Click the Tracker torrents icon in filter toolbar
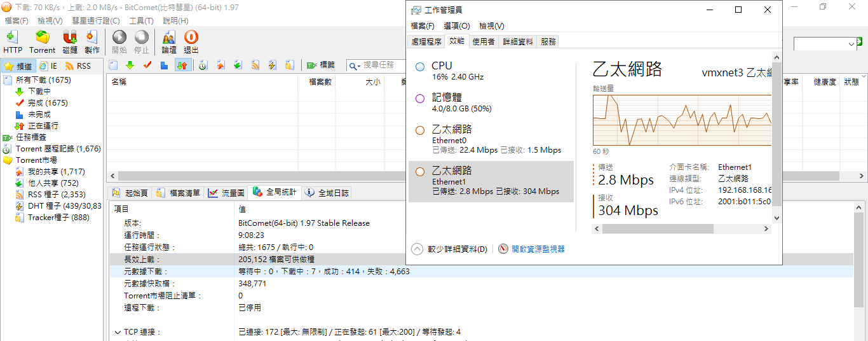The width and height of the screenshot is (868, 341). point(290,65)
